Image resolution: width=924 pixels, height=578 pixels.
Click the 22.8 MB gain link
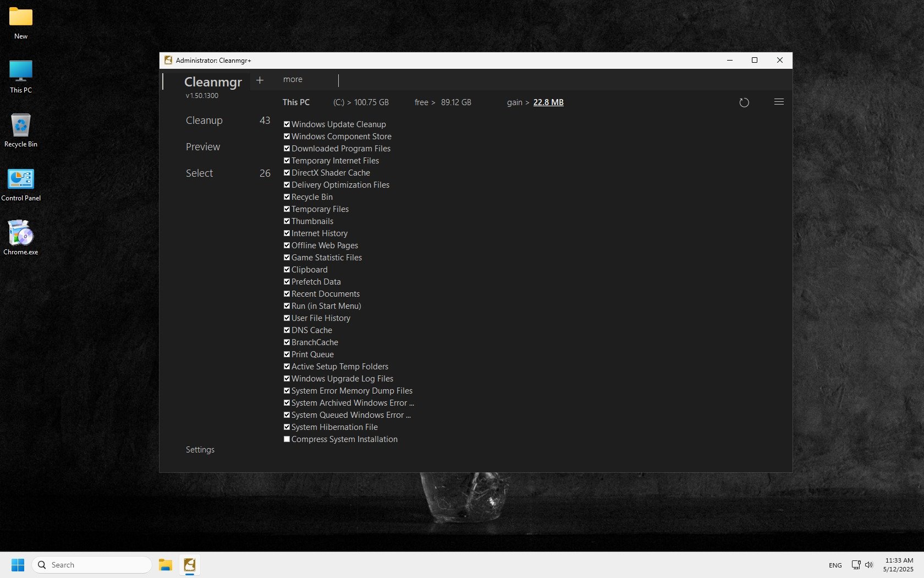coord(548,102)
